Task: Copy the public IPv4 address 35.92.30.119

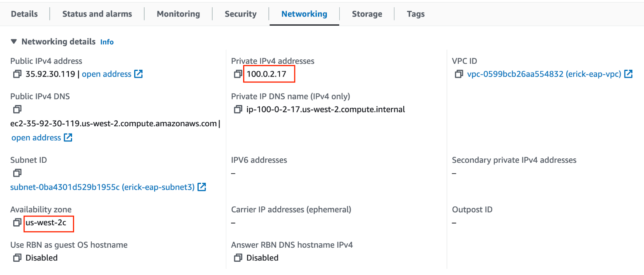Action: [17, 74]
